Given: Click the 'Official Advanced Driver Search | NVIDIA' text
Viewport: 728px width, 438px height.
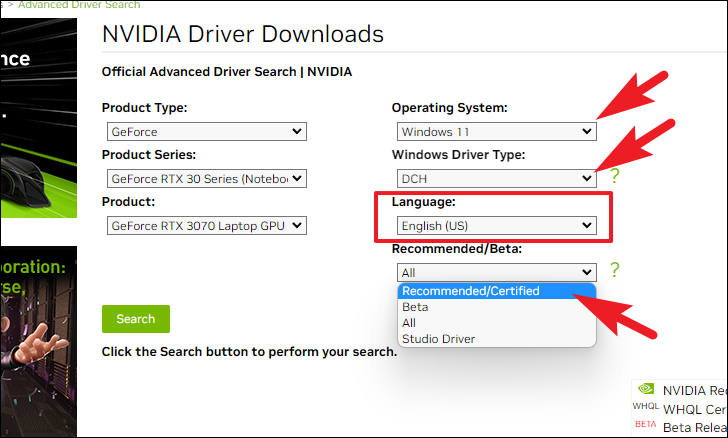Looking at the screenshot, I should click(x=227, y=72).
